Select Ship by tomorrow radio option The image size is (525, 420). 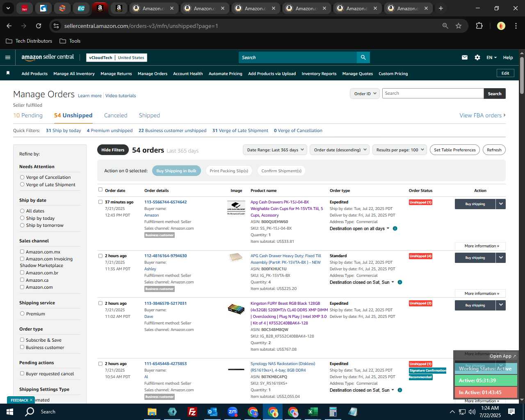pos(22,225)
